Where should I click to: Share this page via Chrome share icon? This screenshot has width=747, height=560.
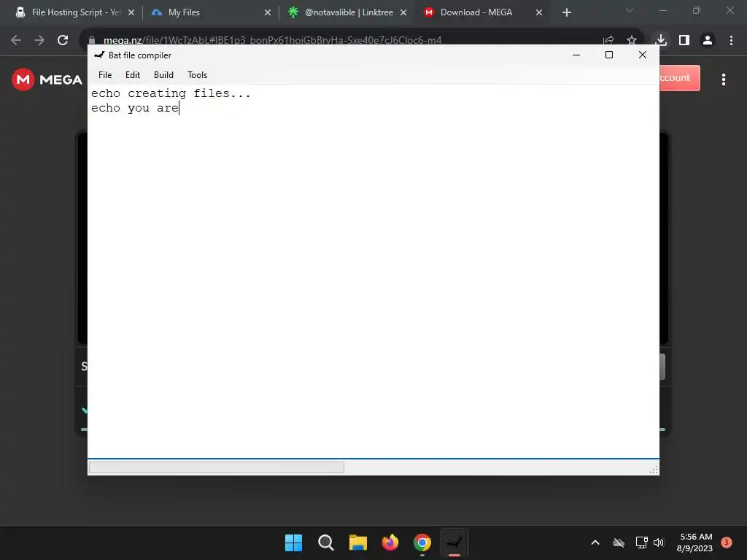tap(608, 41)
